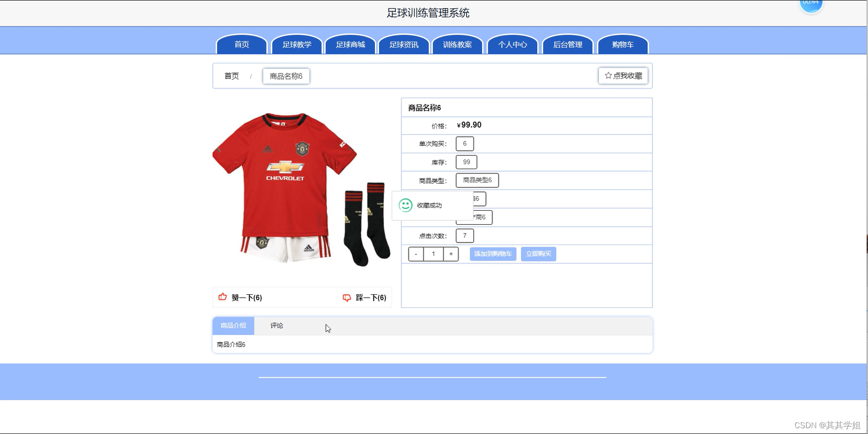Click the 收藏成功 notification message
Image resolution: width=868 pixels, height=434 pixels.
click(429, 205)
